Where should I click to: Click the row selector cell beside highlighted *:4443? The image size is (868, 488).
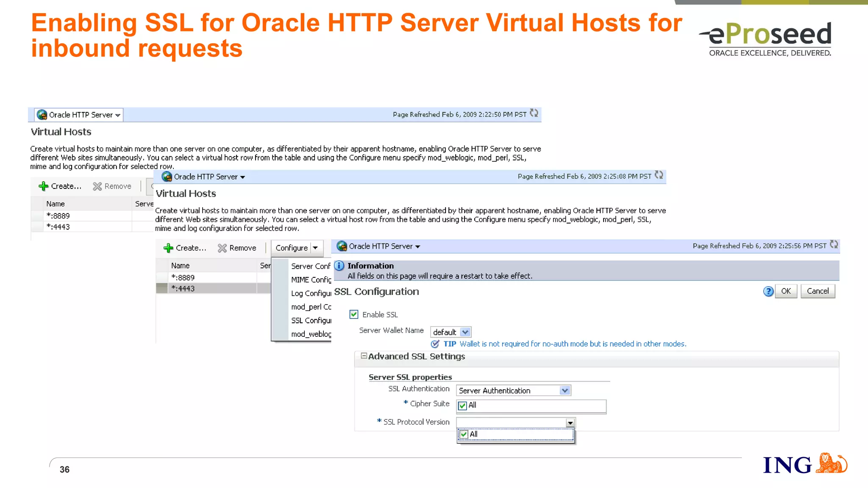(x=162, y=288)
